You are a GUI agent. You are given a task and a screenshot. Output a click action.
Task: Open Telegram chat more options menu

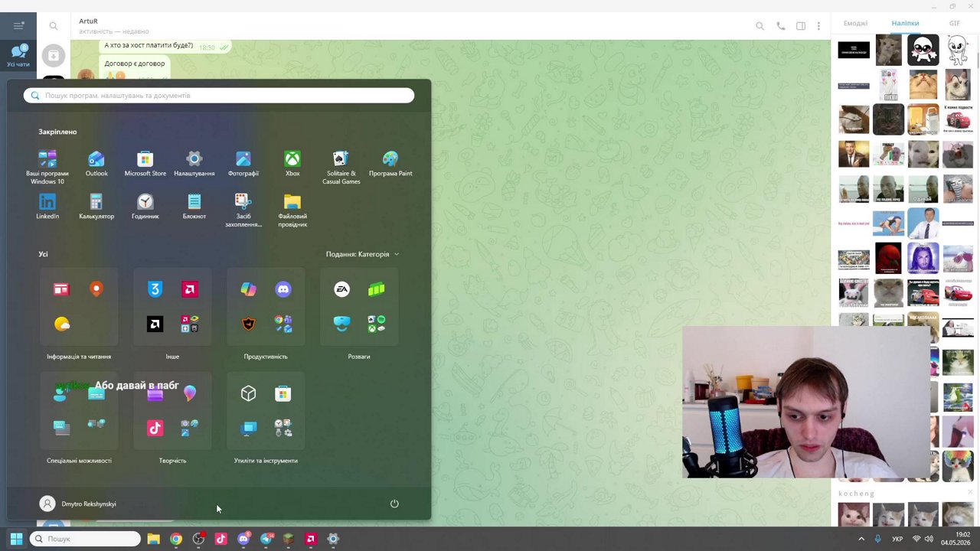point(818,26)
